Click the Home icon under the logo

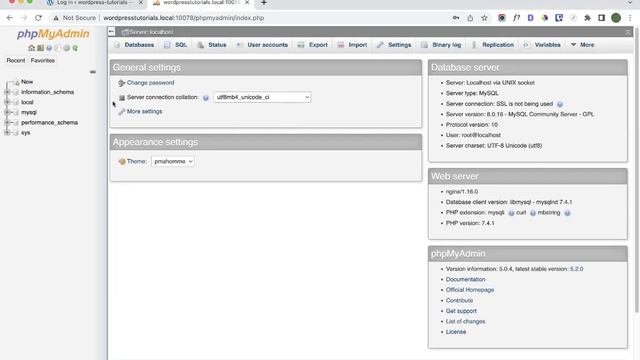[x=31, y=48]
